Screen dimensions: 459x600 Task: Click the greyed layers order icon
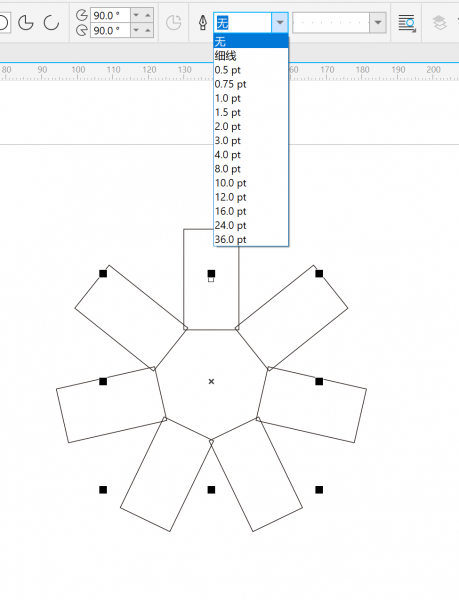pos(439,23)
